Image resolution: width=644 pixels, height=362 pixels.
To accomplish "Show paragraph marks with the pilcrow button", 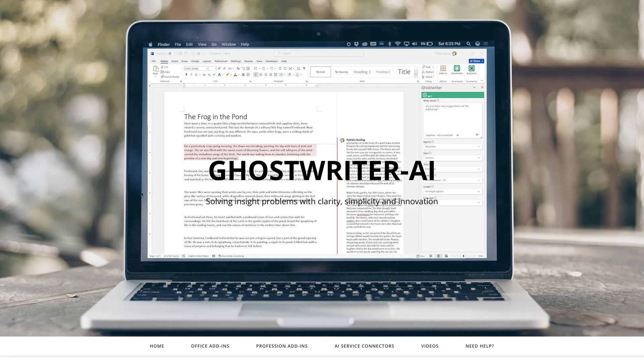I will coord(304,68).
